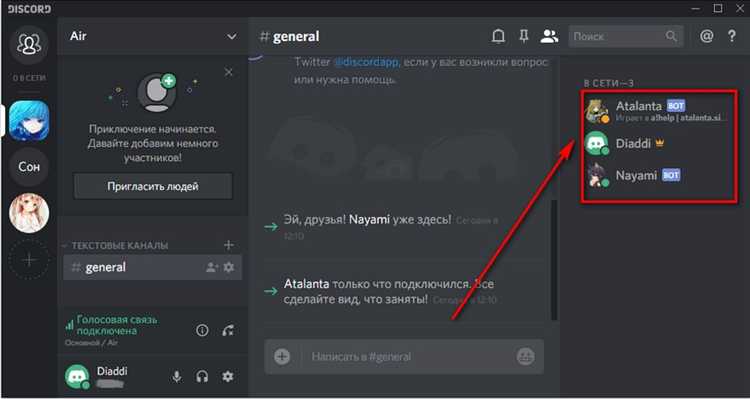This screenshot has height=399, width=750.
Task: Open the Friends home icon
Action: 29,44
